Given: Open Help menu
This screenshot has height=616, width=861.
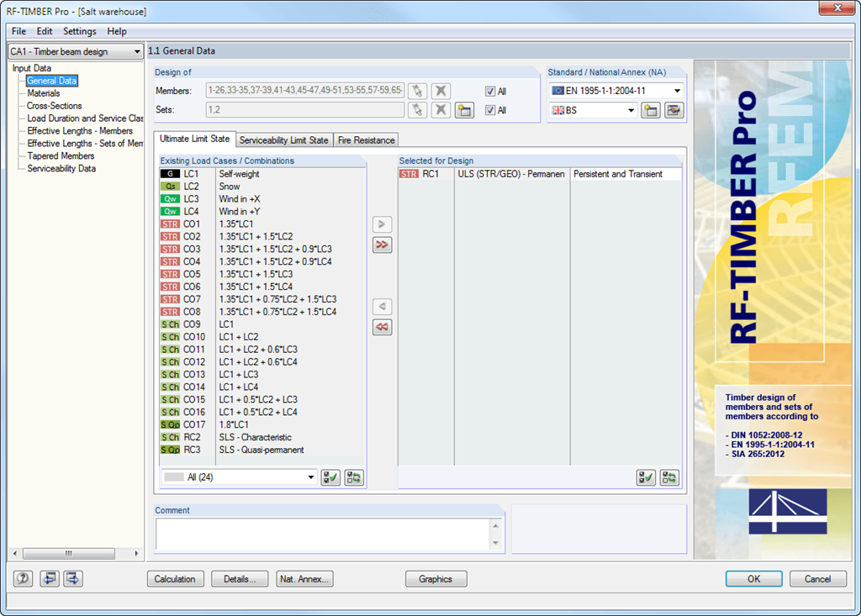Looking at the screenshot, I should click(x=117, y=31).
